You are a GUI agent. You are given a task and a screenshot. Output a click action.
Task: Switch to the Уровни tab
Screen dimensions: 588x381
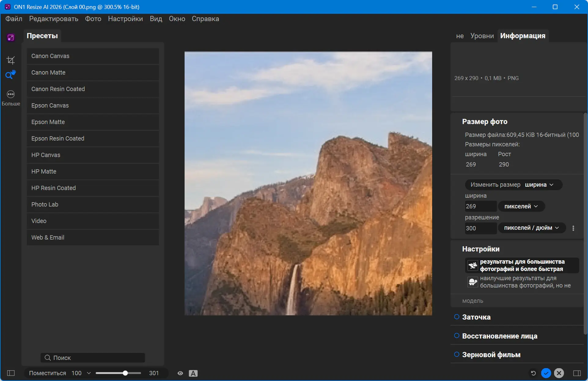[x=482, y=36]
